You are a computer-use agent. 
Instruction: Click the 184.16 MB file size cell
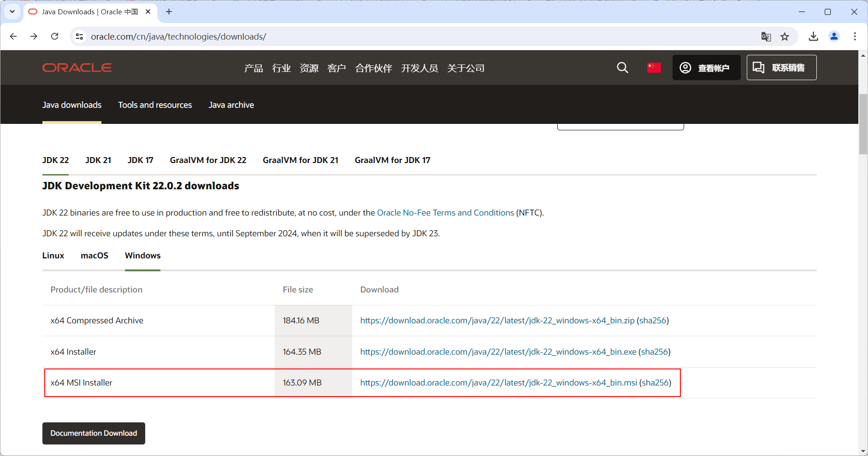tap(313, 321)
